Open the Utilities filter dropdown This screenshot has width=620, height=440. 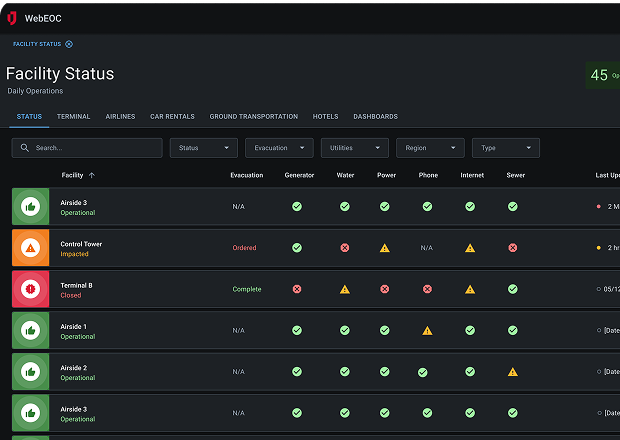coord(354,148)
